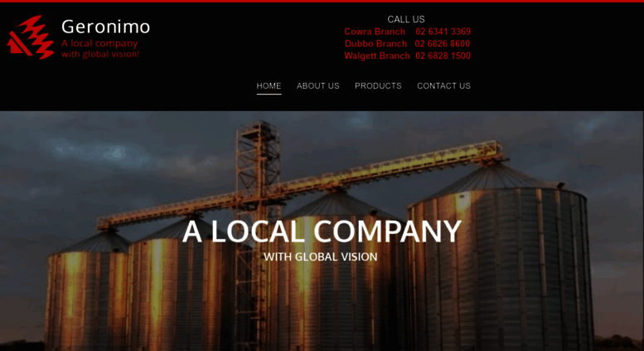This screenshot has width=644, height=351.
Task: Navigate to the Products page
Action: (x=378, y=86)
